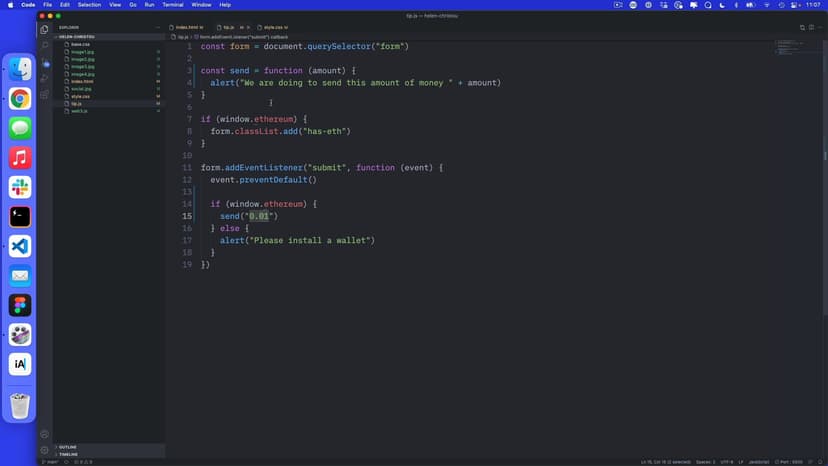Viewport: 828px width, 466px height.
Task: Expand the Timeline section
Action: (68, 454)
